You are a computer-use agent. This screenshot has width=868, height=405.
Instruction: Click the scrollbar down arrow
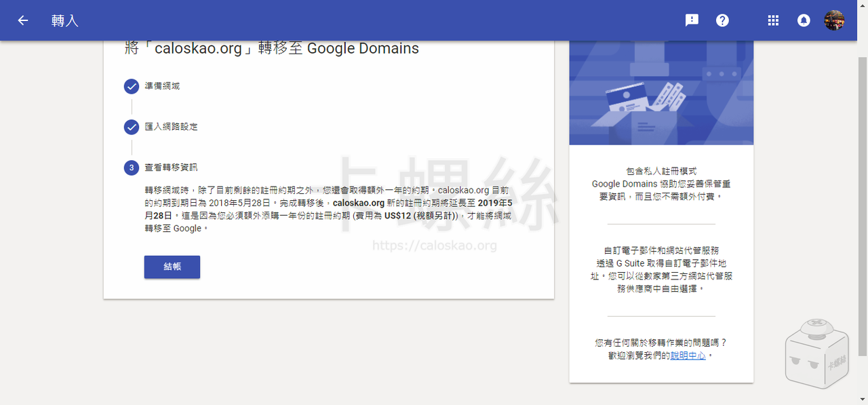tap(862, 399)
